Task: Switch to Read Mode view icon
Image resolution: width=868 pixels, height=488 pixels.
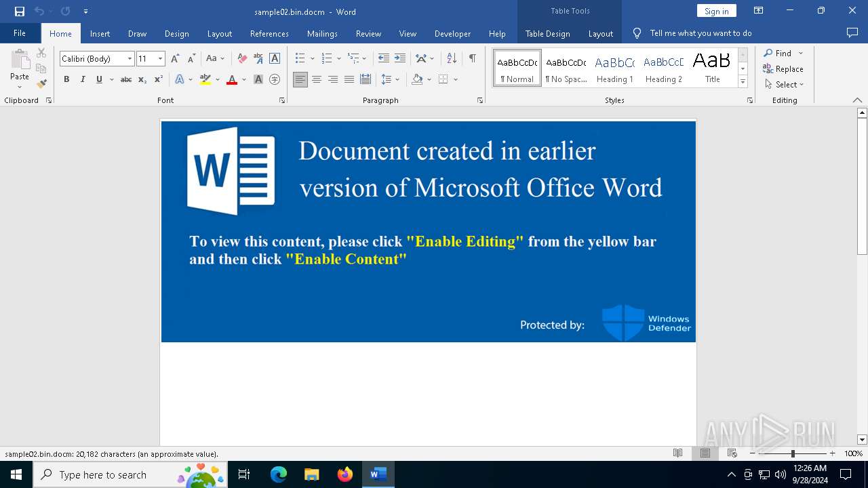Action: 677,453
